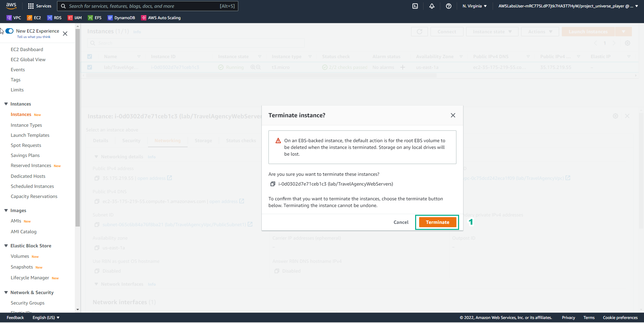Open the account user menu dropdown
The image size is (644, 323).
[568, 6]
